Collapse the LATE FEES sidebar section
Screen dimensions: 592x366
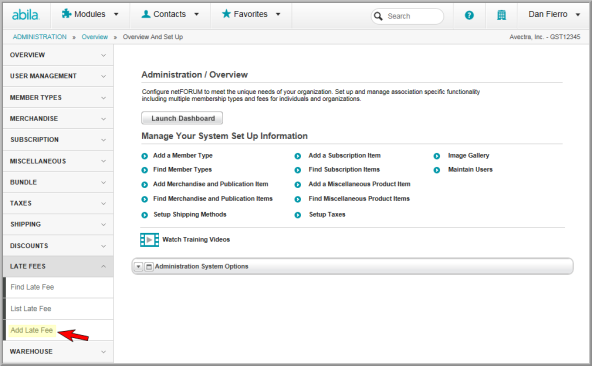(x=58, y=266)
